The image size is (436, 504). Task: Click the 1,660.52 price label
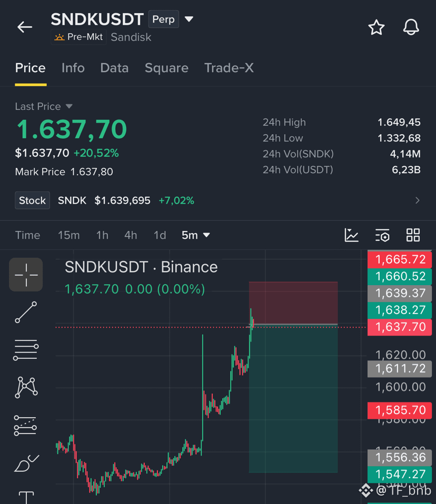coord(400,276)
